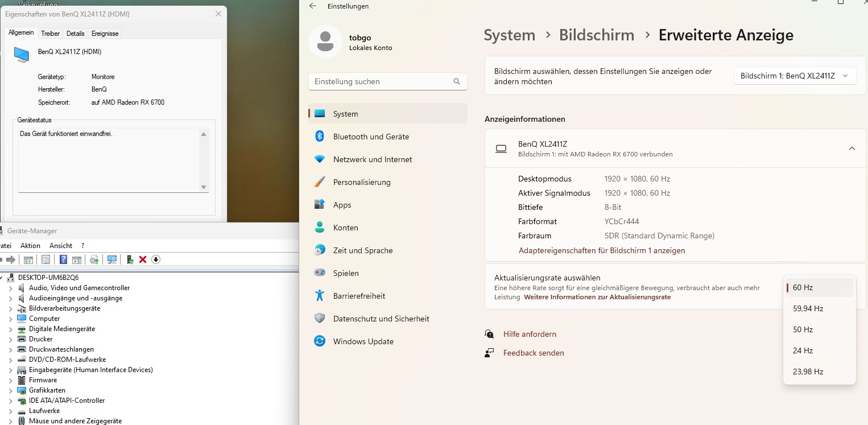Select 24 Hz refresh rate option
The width and height of the screenshot is (868, 425).
tap(819, 350)
